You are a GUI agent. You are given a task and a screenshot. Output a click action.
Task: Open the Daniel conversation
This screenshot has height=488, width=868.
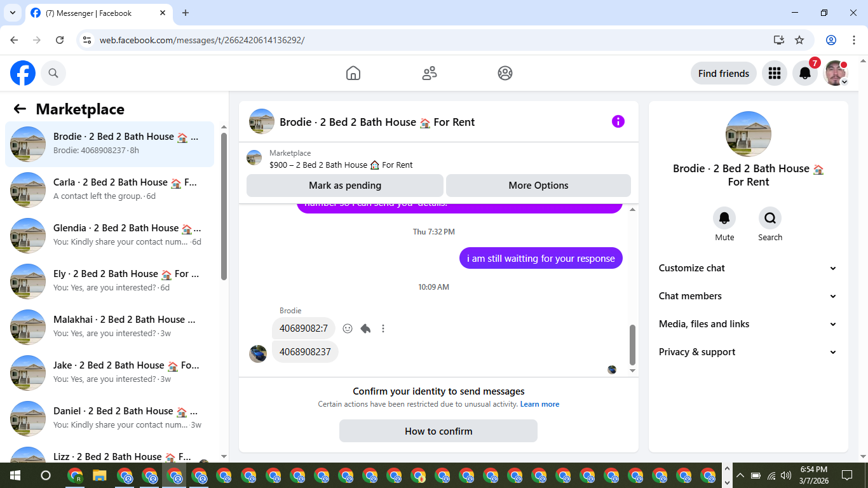[x=109, y=419]
